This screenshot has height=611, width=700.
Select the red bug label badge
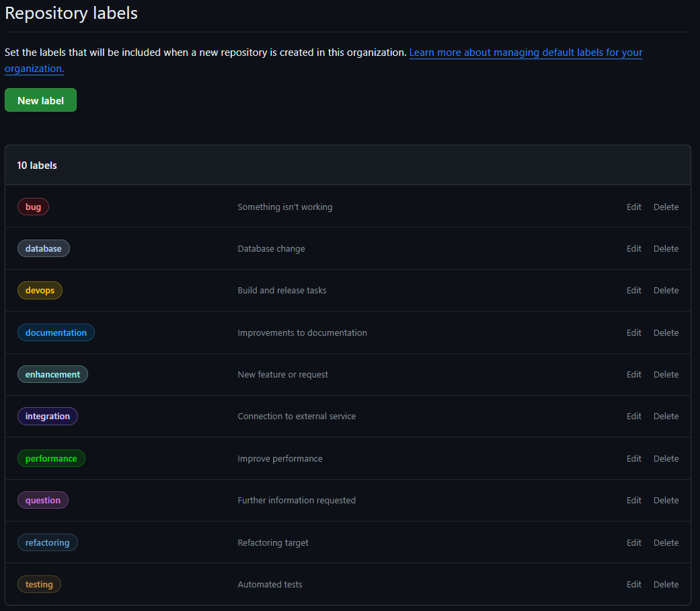coord(33,207)
